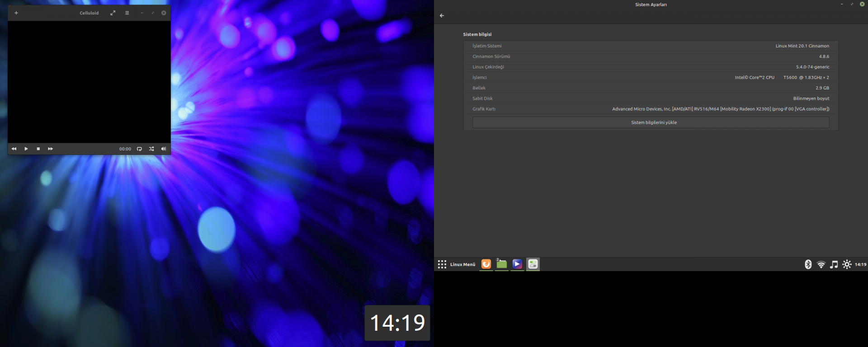Image resolution: width=868 pixels, height=347 pixels.
Task: Open the Bluetooth tray applet
Action: coord(808,264)
